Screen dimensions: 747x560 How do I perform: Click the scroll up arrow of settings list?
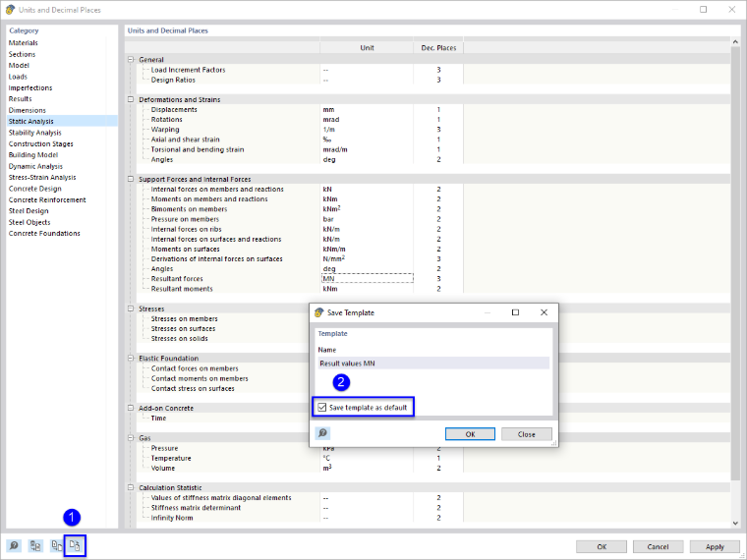point(735,42)
